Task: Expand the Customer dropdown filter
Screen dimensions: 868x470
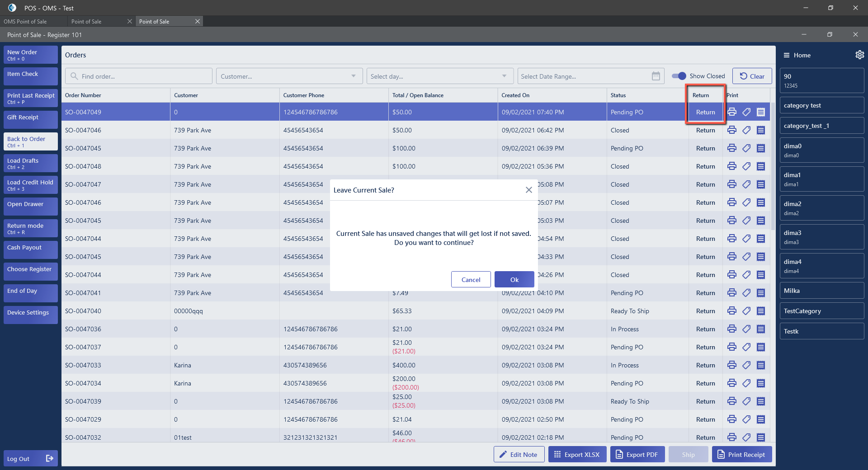Action: coord(354,76)
